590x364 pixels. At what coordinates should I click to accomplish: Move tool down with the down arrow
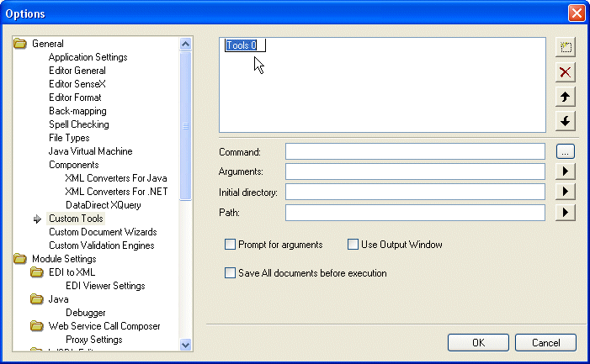(x=566, y=121)
